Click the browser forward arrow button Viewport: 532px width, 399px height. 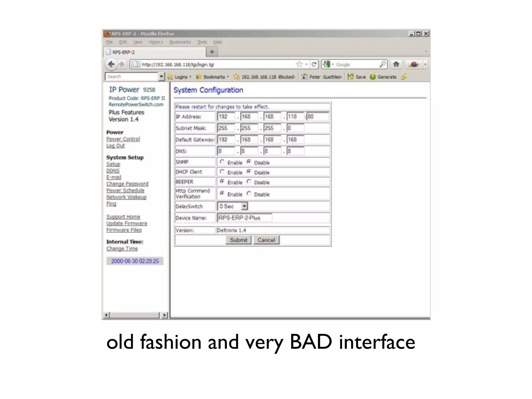(x=122, y=64)
